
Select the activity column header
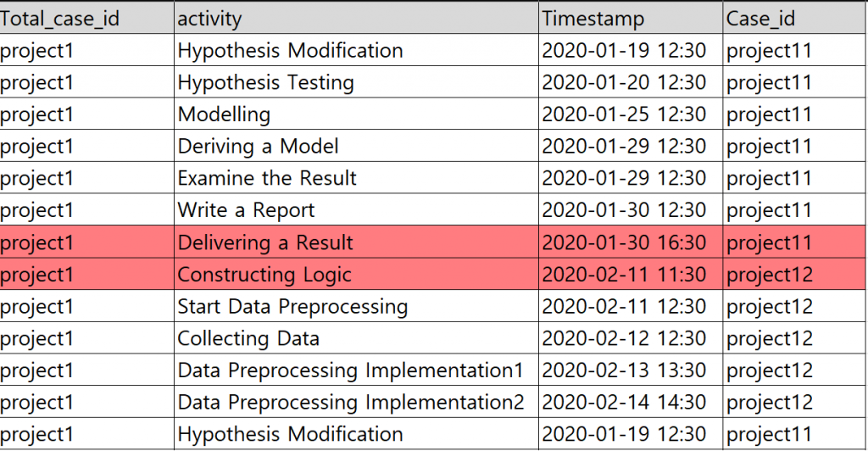pyautogui.click(x=209, y=18)
